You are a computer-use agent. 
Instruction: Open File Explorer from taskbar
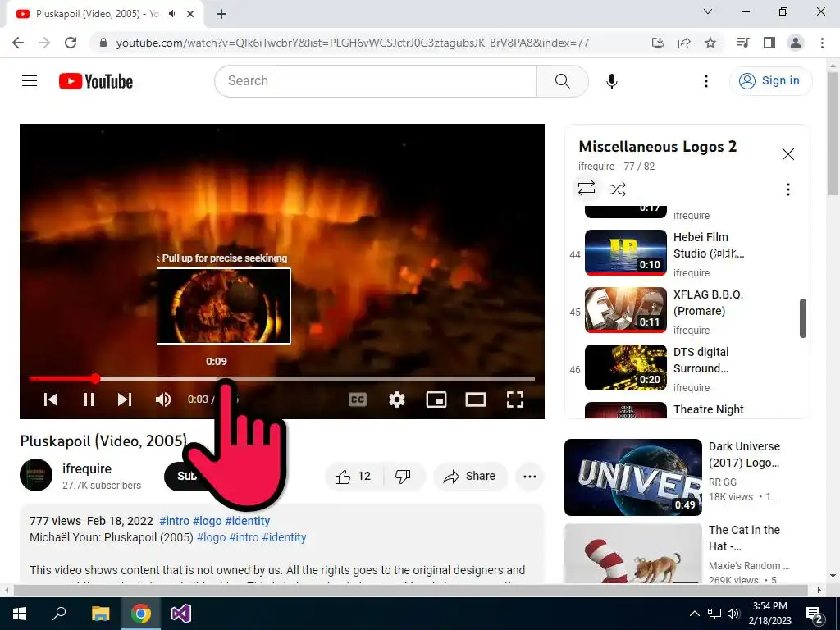(x=100, y=614)
